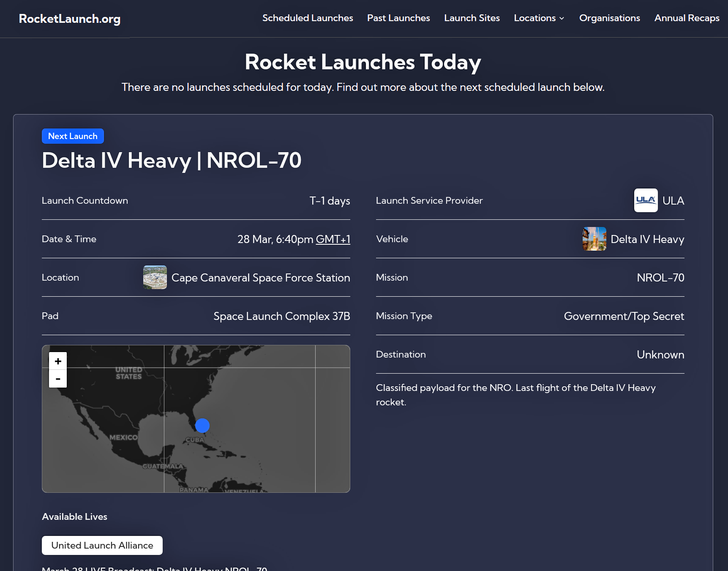Select the Government/Top Secret mission type
The height and width of the screenshot is (571, 728).
[624, 316]
